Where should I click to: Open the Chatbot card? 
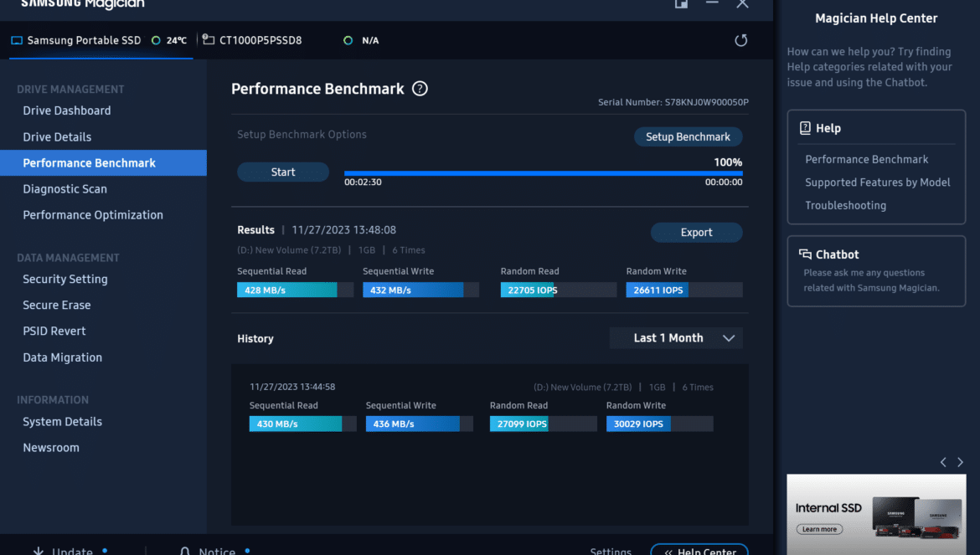pyautogui.click(x=876, y=271)
